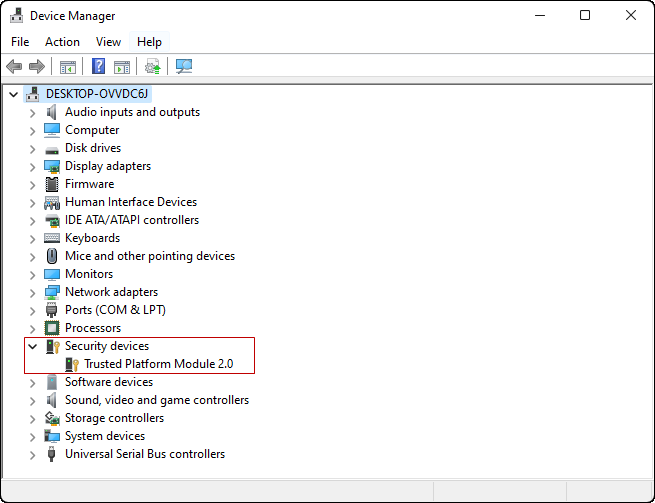Click the Trusted Platform Module 2.0 icon
Screen dimensions: 655x503
point(72,364)
